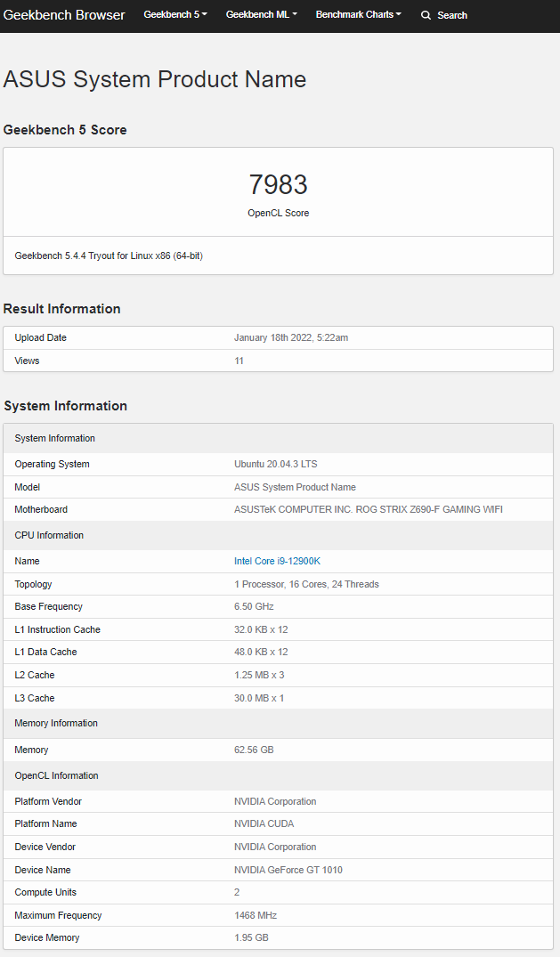560x957 pixels.
Task: Click the Maximum Frequency row label
Action: [58, 915]
